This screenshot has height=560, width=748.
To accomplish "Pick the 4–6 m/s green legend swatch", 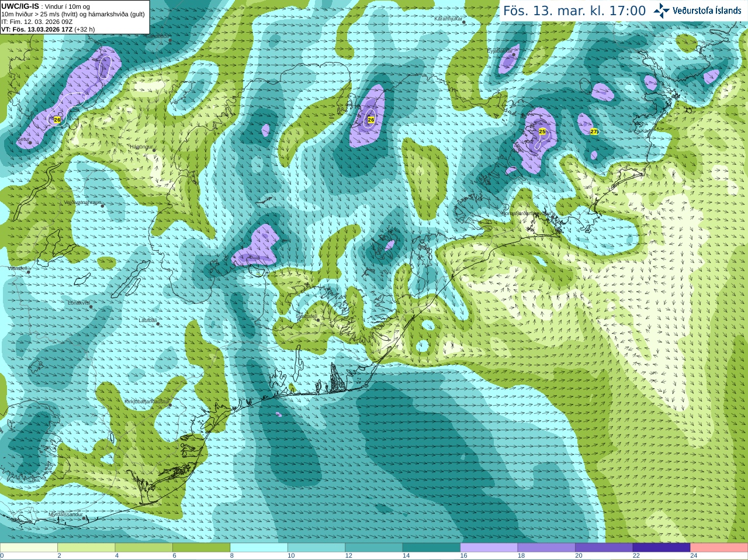I will [x=144, y=548].
